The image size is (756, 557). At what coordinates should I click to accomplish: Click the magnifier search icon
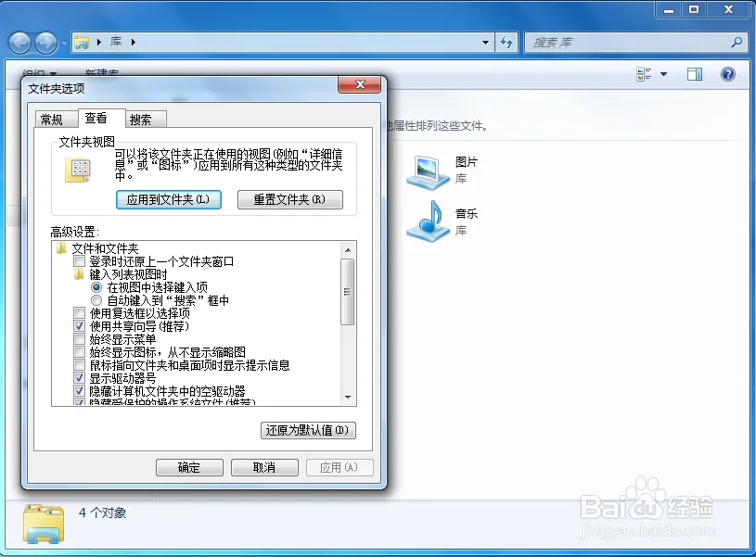pyautogui.click(x=737, y=43)
